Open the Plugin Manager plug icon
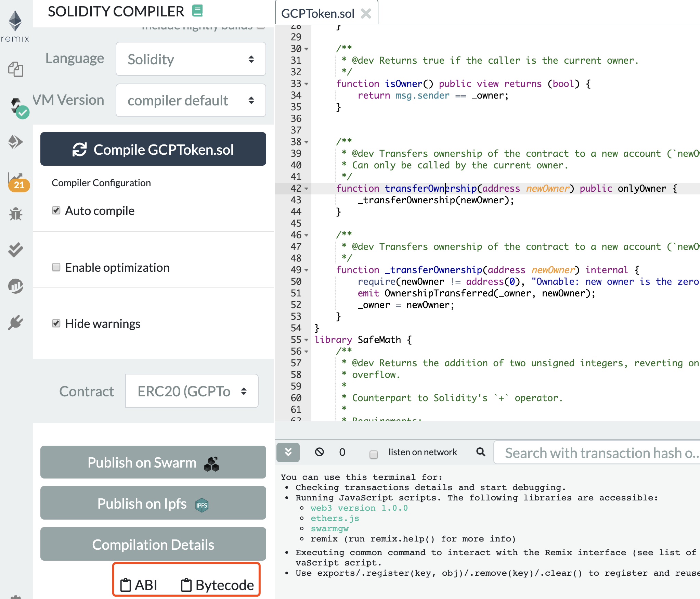Image resolution: width=700 pixels, height=599 pixels. (x=15, y=322)
